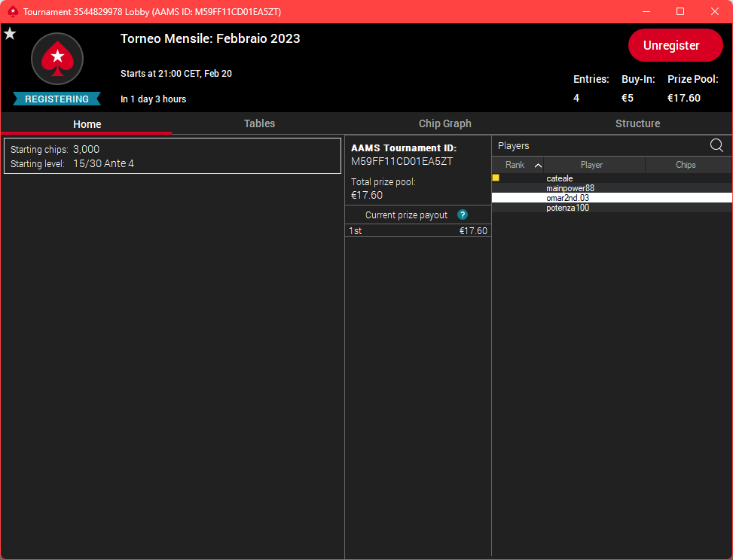Switch to the Home tab

[x=87, y=123]
